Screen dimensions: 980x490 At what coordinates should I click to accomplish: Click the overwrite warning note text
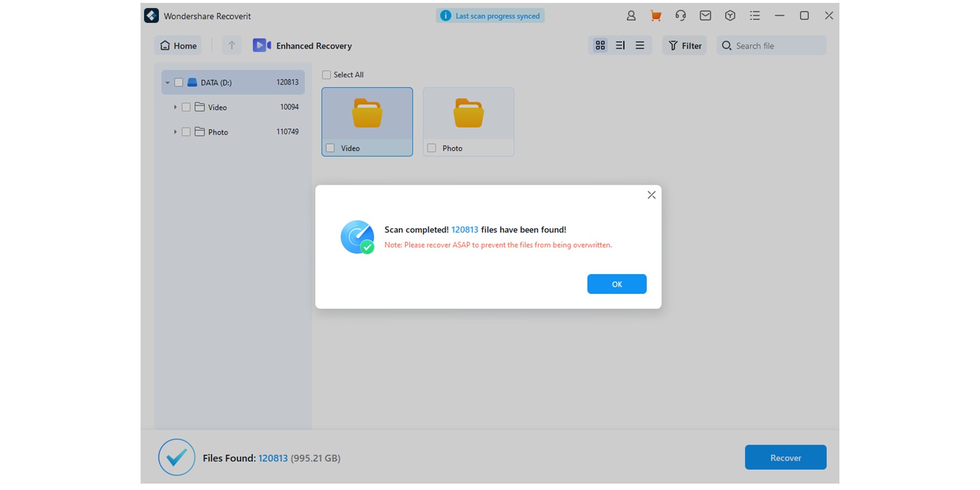[x=498, y=245]
